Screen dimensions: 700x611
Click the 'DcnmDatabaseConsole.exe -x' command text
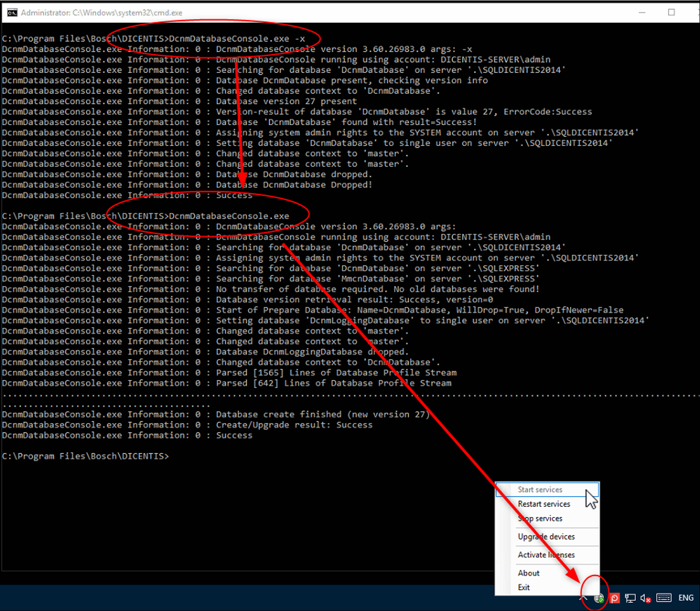(x=237, y=38)
